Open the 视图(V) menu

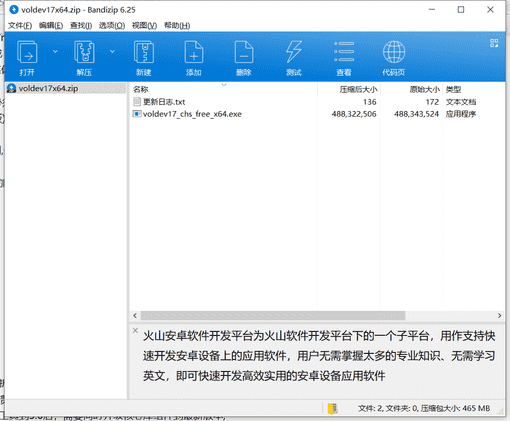pyautogui.click(x=144, y=26)
